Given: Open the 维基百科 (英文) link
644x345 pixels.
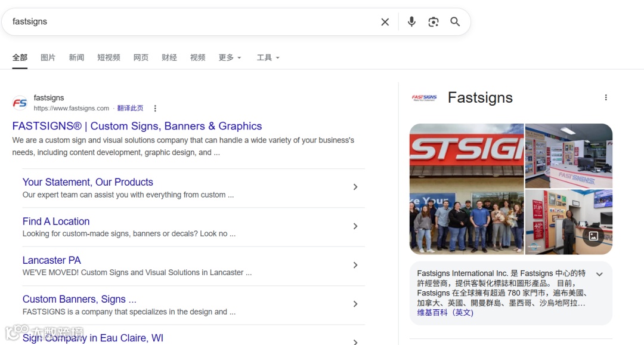Looking at the screenshot, I should pos(445,313).
